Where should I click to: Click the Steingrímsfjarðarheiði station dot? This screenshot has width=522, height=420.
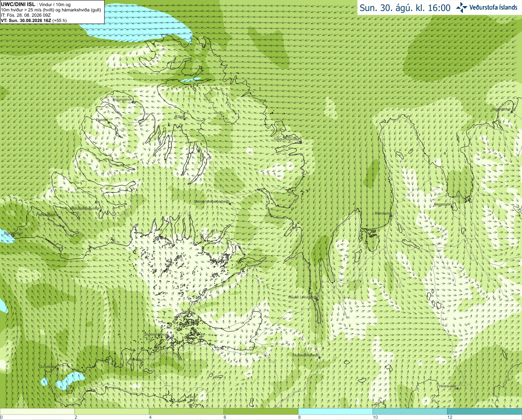230,203
